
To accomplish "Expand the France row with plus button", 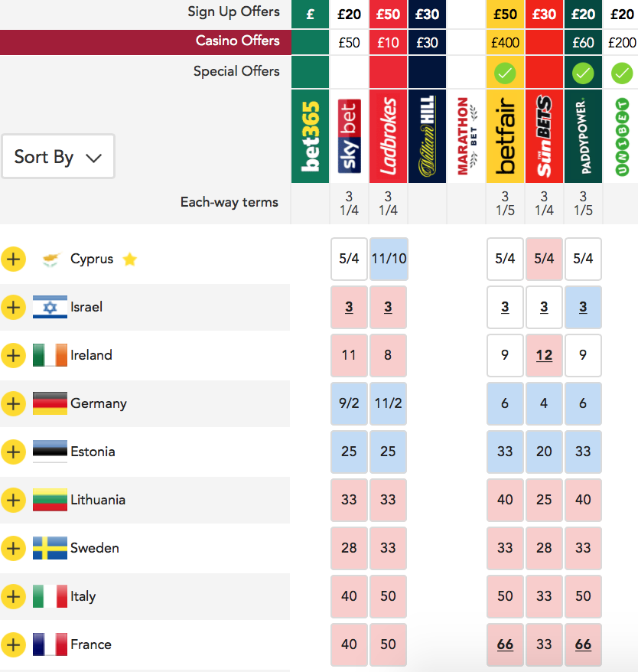I will 13,644.
